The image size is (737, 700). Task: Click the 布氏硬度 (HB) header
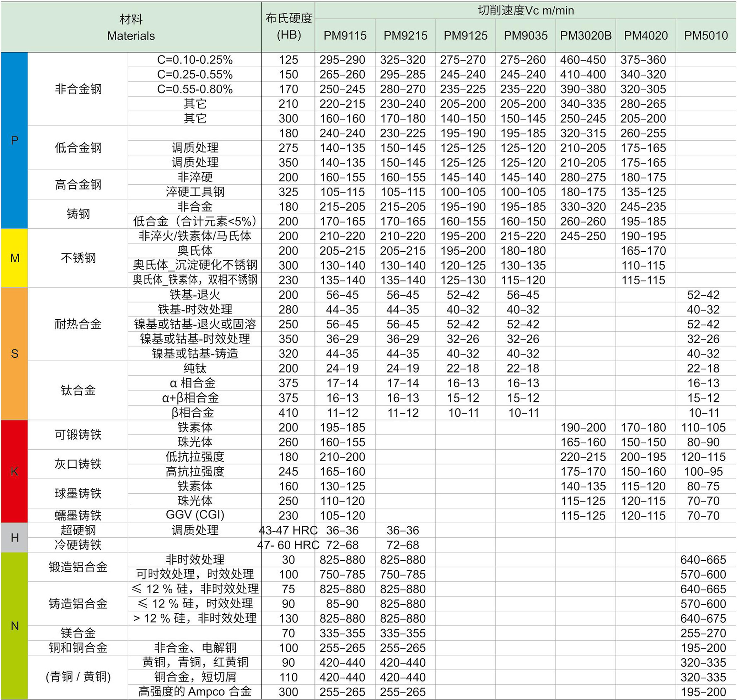tap(289, 27)
